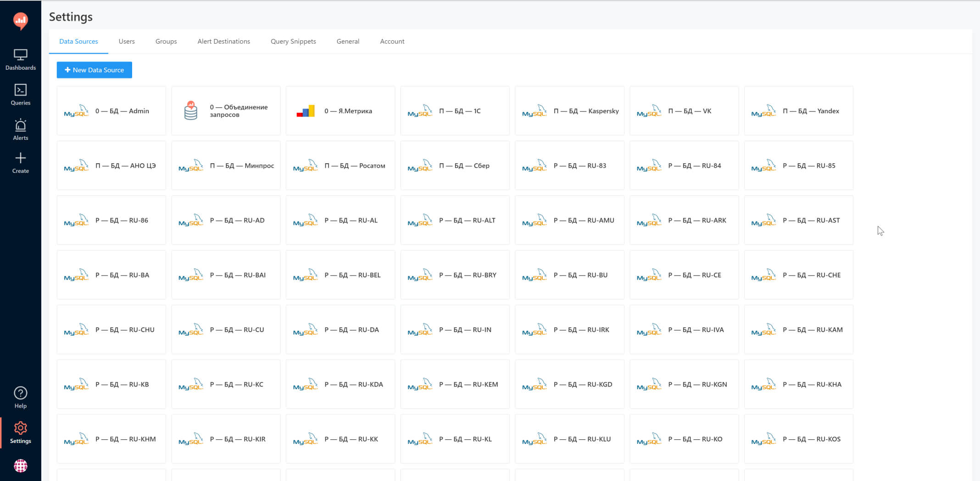The width and height of the screenshot is (980, 481).
Task: Click MySQL icon of Р — БД — RU-BEL
Action: point(306,275)
